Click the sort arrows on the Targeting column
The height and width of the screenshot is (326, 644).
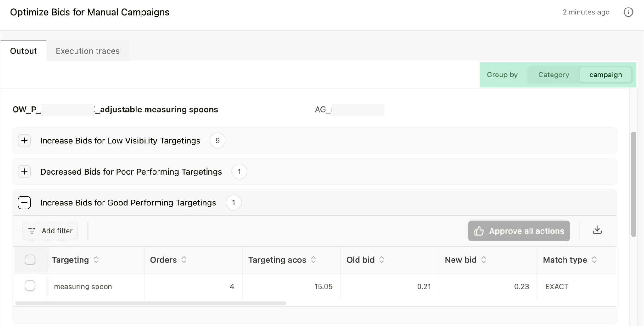97,260
